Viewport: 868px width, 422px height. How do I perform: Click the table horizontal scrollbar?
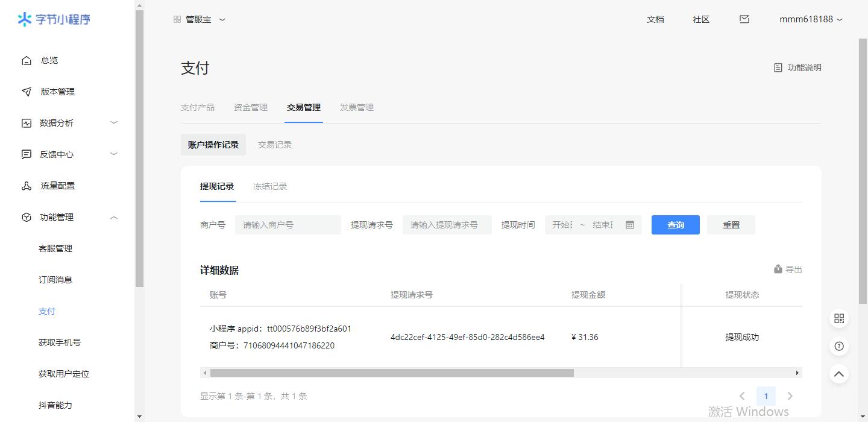point(392,373)
